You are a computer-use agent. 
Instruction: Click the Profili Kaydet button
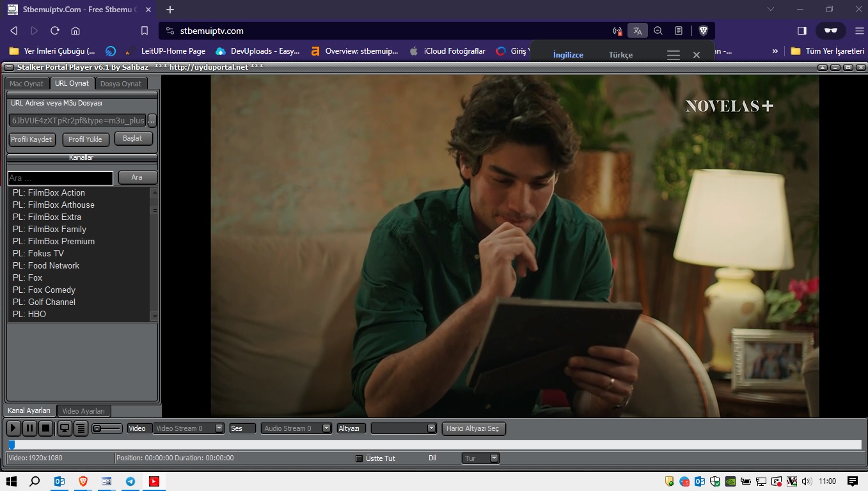pos(32,139)
